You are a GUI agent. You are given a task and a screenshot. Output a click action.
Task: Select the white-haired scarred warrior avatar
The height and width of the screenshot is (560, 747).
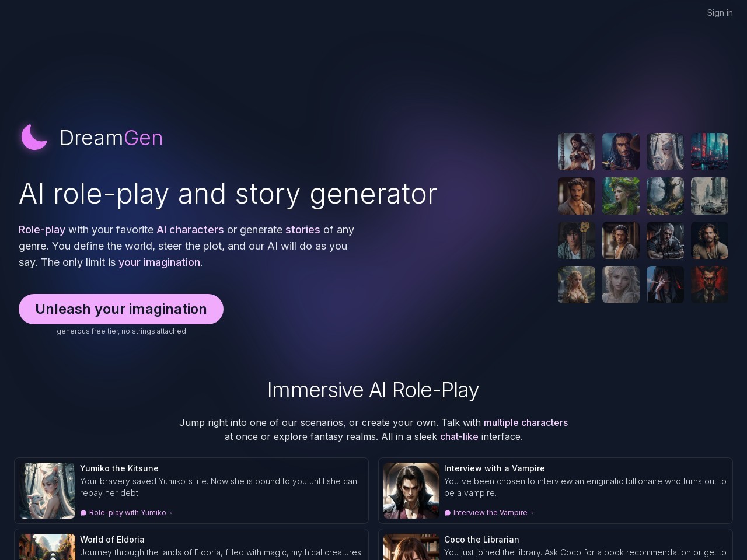point(665,240)
